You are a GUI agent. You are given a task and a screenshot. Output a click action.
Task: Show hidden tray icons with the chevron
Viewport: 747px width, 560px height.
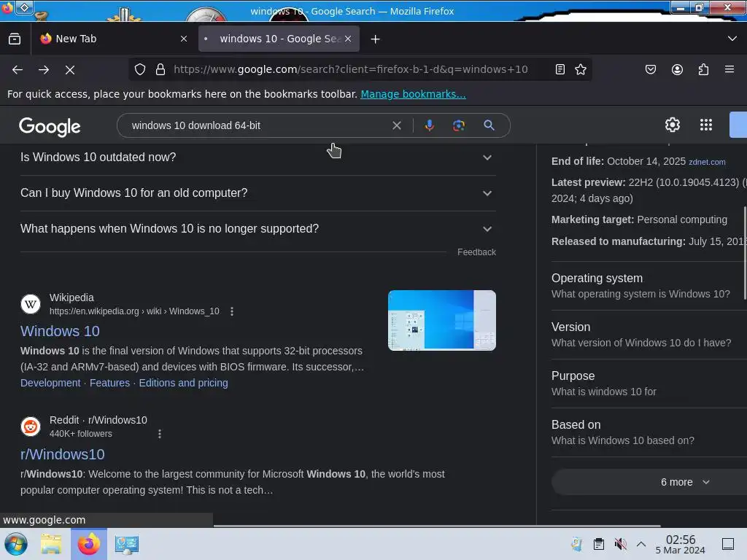coord(641,544)
